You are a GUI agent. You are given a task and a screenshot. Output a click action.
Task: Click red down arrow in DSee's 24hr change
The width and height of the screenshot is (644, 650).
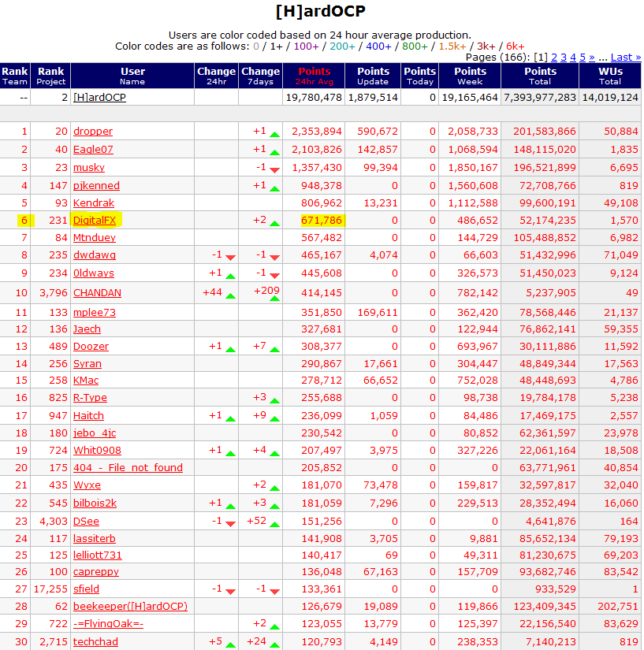230,524
